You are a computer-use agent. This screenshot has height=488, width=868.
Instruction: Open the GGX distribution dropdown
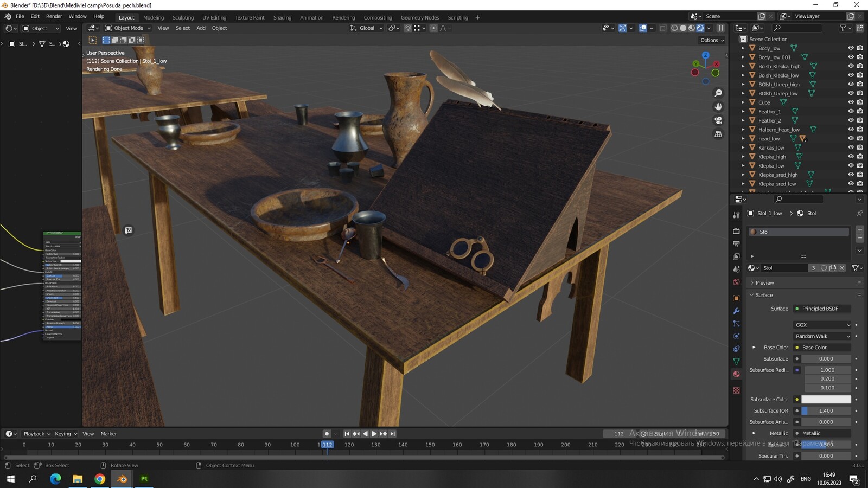click(822, 325)
